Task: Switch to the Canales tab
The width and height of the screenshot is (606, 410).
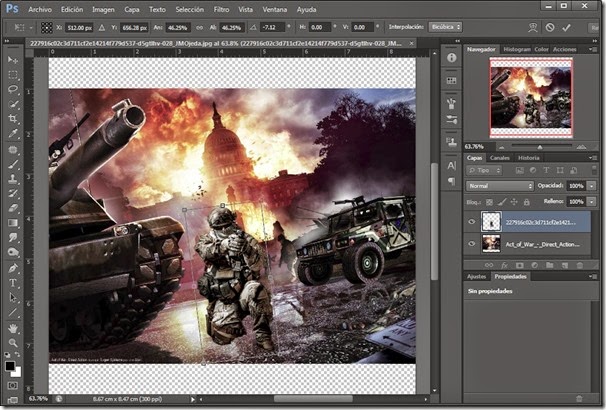Action: coord(499,158)
